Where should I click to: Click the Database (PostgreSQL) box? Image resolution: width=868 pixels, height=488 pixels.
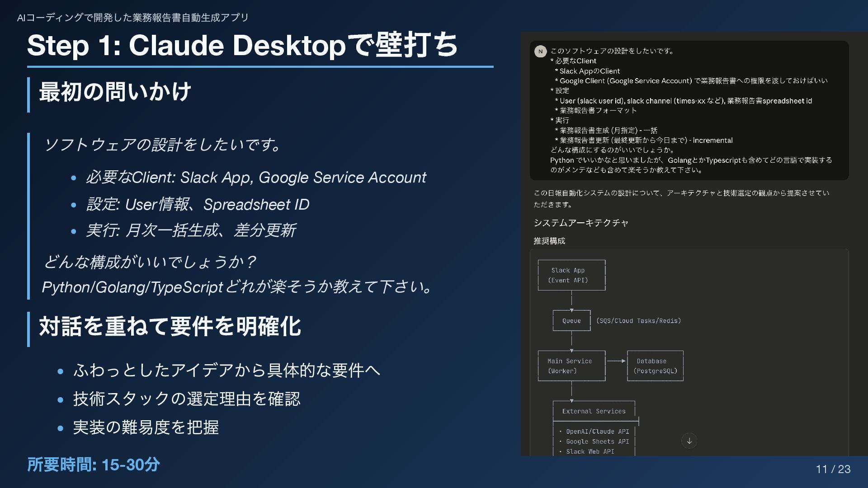tap(655, 366)
